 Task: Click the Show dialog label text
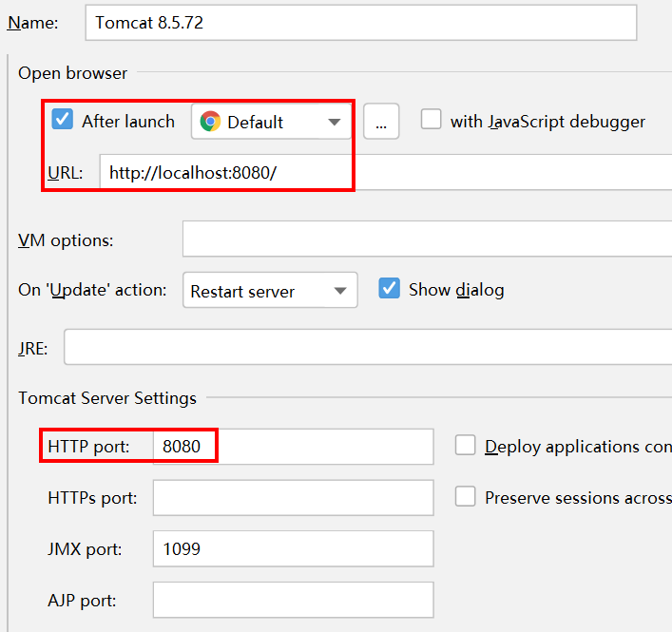click(456, 290)
